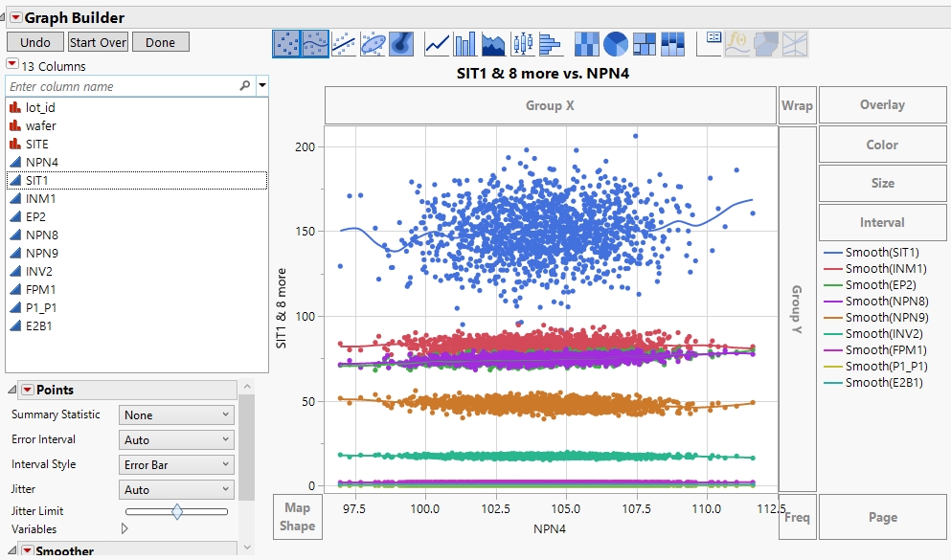This screenshot has width=951, height=560.
Task: Select the Heatmap element icon
Action: (586, 42)
